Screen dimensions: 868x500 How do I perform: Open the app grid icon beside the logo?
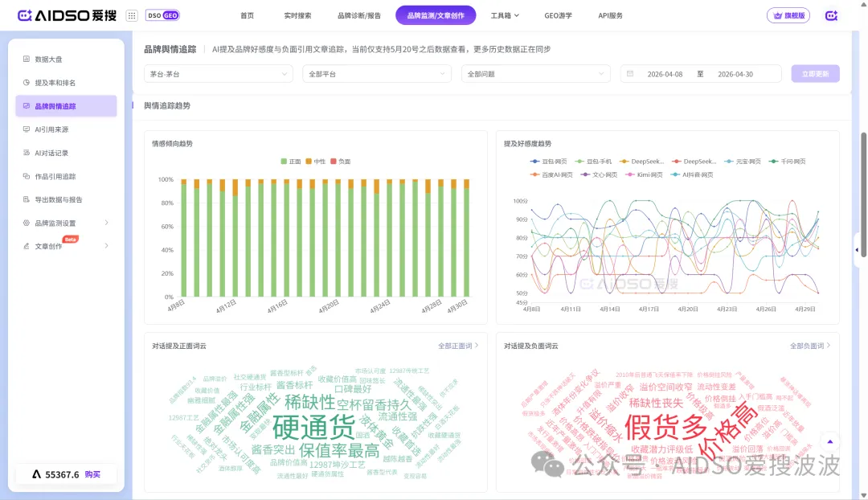132,15
